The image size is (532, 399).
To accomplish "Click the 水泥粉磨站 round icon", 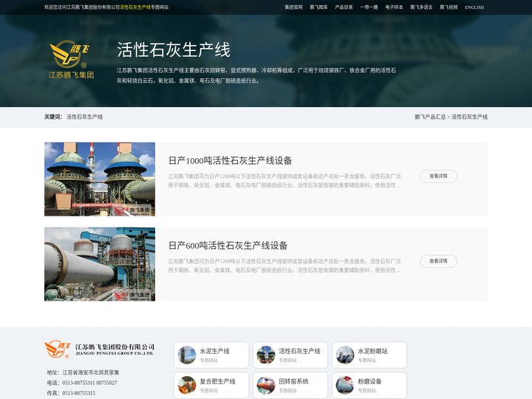I will (x=345, y=355).
